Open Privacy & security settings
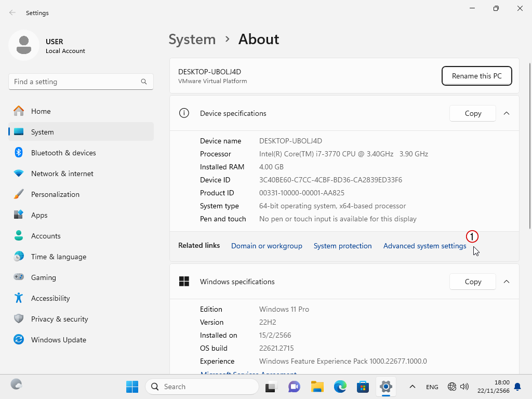Viewport: 532px width, 399px height. [59, 319]
